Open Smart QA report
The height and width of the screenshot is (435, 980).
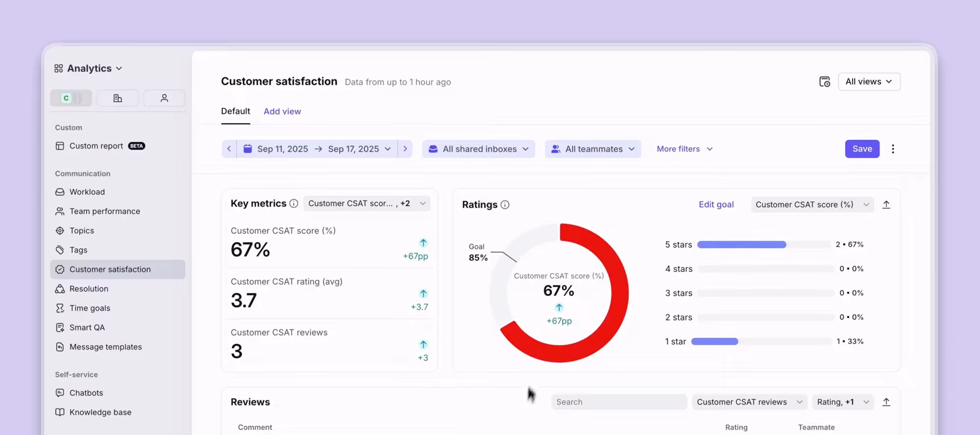(x=118, y=328)
